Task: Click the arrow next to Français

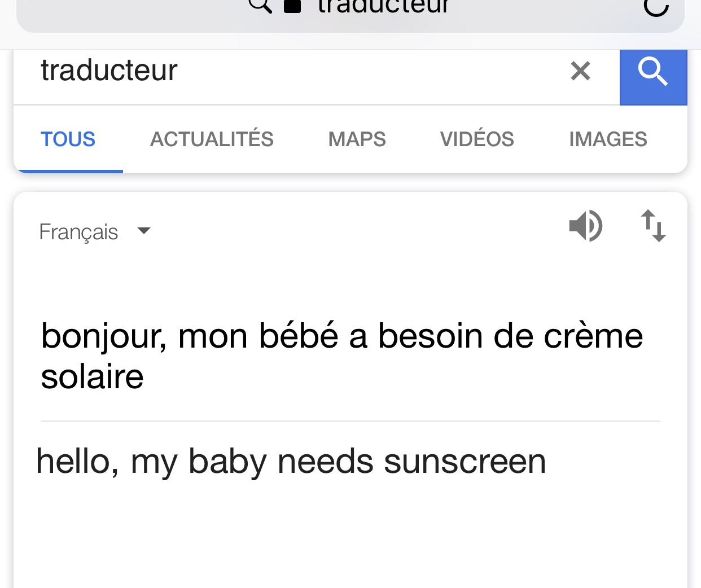Action: [x=144, y=230]
